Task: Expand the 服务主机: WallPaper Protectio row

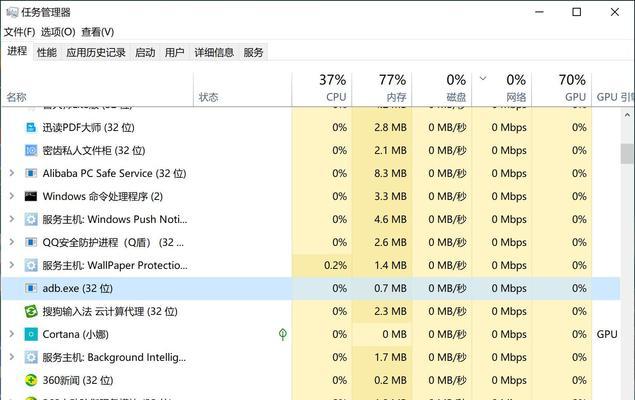Action: (x=12, y=265)
